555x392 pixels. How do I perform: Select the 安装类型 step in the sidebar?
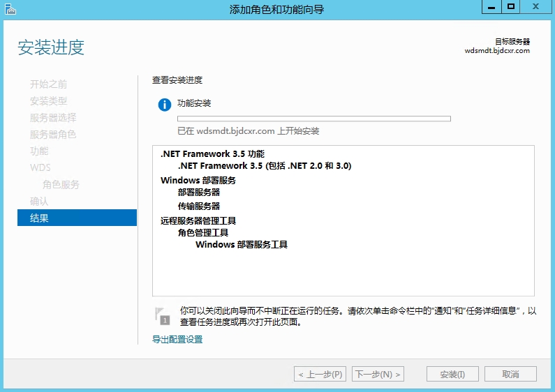point(48,101)
